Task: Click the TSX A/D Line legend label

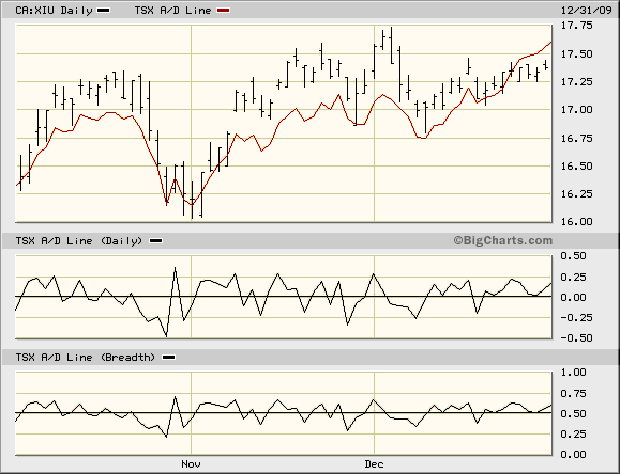Action: coord(173,10)
